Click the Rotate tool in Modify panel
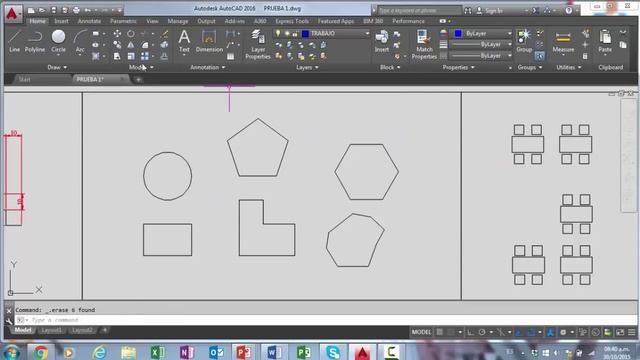640x360 pixels. (x=131, y=34)
